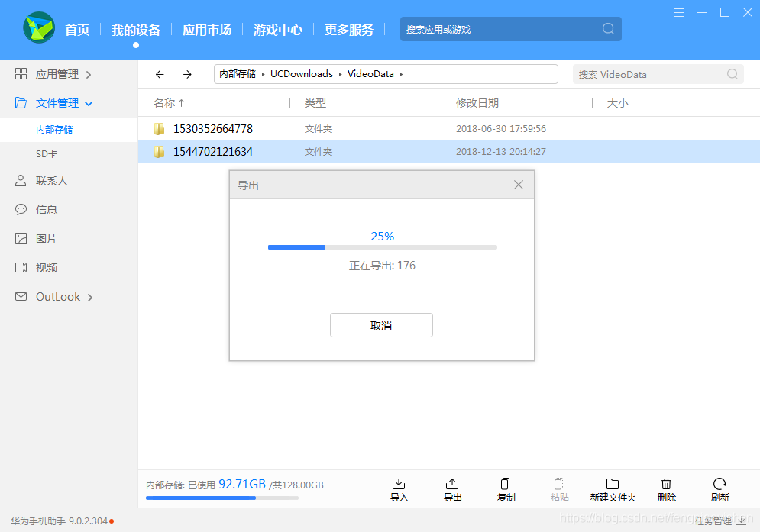Click the 应用管理 grid icon
The width and height of the screenshot is (760, 532).
click(x=21, y=73)
